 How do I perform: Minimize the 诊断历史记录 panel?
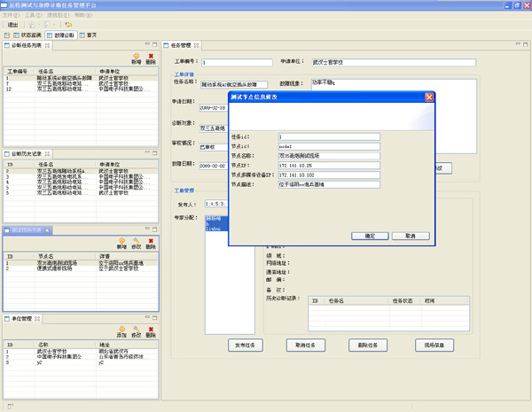tap(146, 152)
